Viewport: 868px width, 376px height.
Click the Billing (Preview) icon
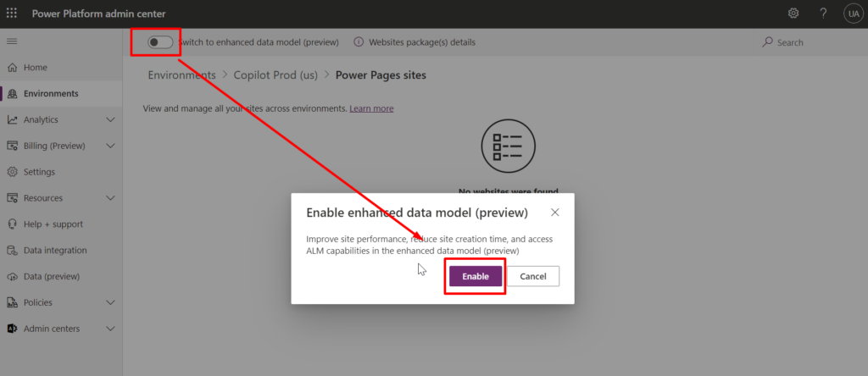tap(12, 146)
